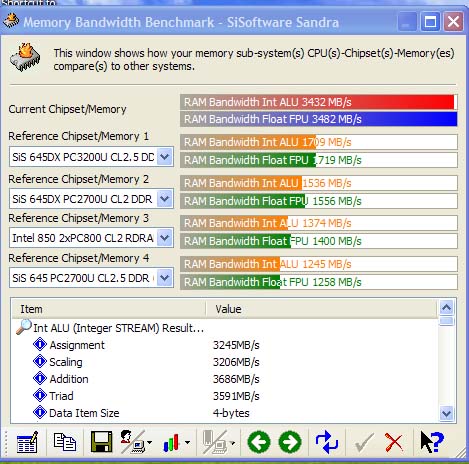Go back with the green left arrow
Viewport: 469px width, 464px height.
259,442
